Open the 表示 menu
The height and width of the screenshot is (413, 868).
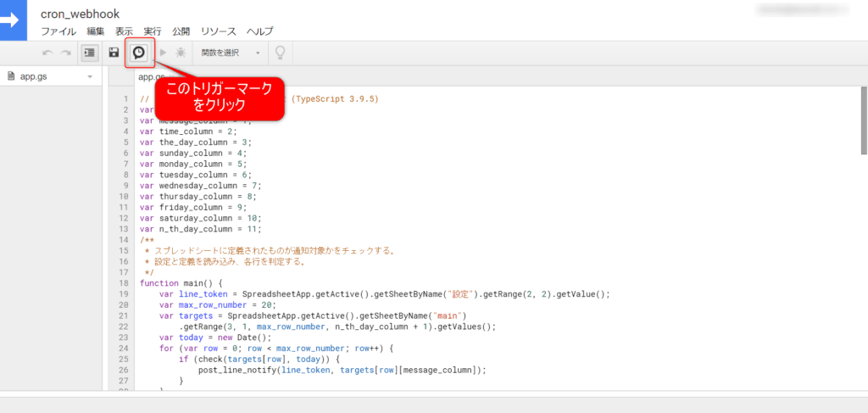(124, 31)
